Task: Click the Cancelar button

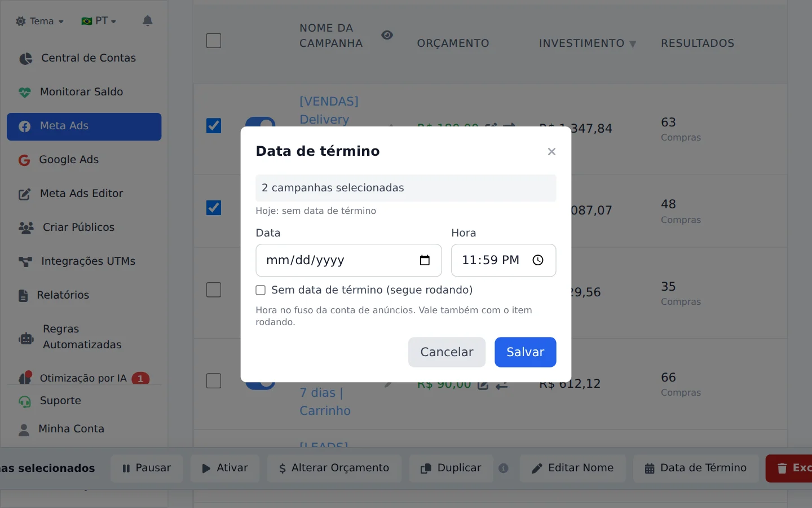Action: coord(447,352)
